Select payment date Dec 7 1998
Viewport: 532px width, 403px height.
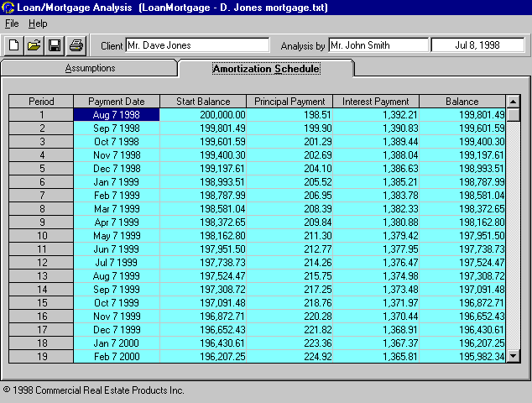117,169
